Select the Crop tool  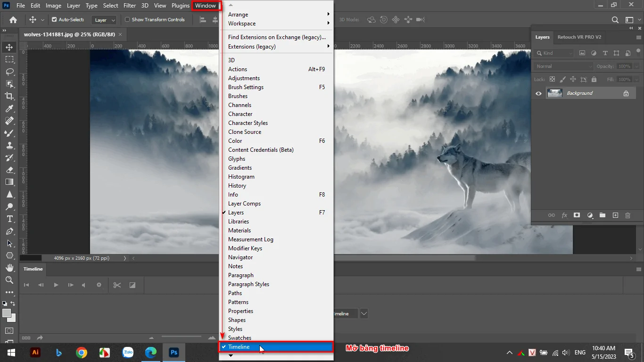coord(9,96)
